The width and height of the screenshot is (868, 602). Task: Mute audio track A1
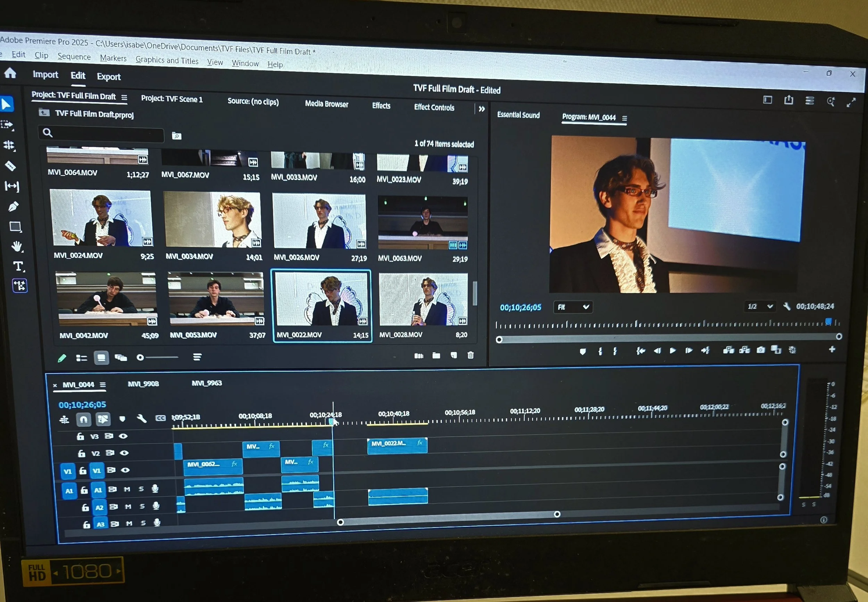[127, 489]
